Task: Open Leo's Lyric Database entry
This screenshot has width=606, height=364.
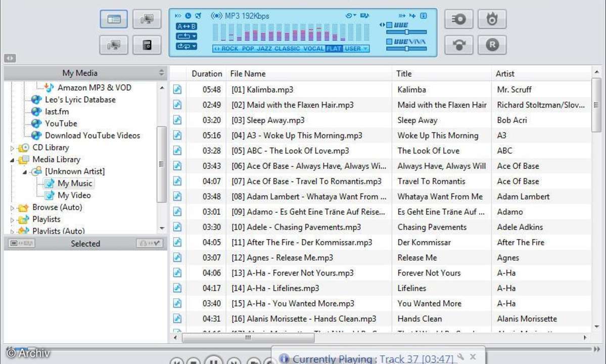Action: click(80, 99)
